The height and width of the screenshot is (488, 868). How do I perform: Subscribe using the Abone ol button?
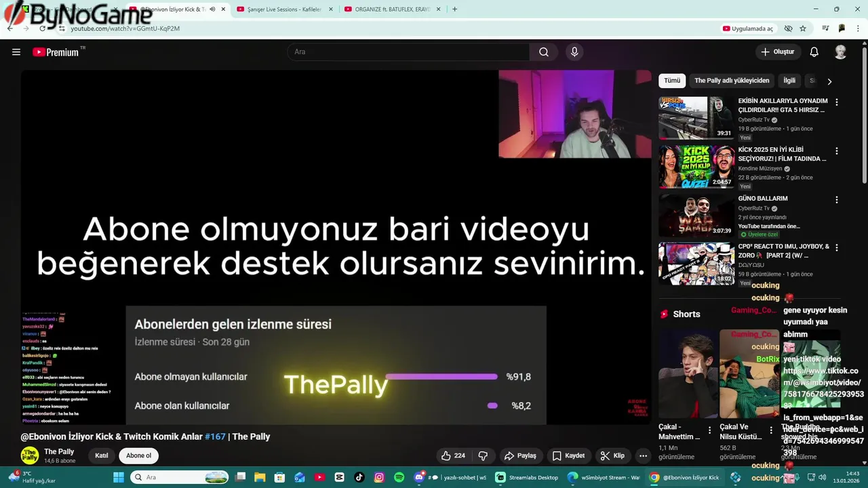(x=138, y=455)
